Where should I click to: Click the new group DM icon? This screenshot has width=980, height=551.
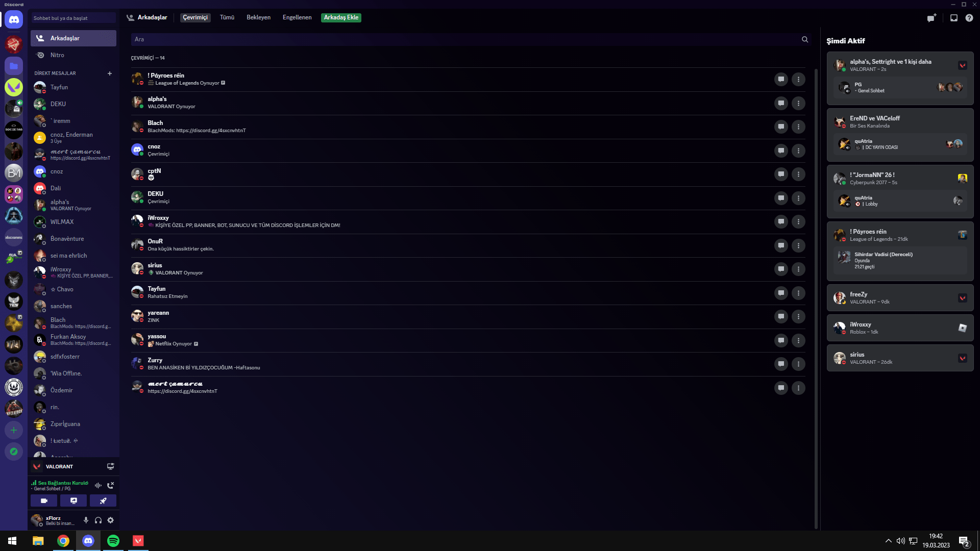click(x=932, y=18)
